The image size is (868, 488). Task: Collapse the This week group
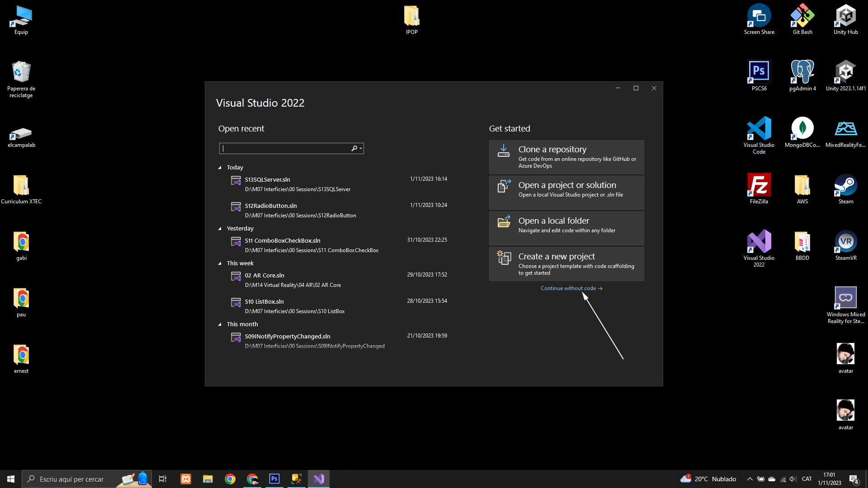tap(220, 263)
